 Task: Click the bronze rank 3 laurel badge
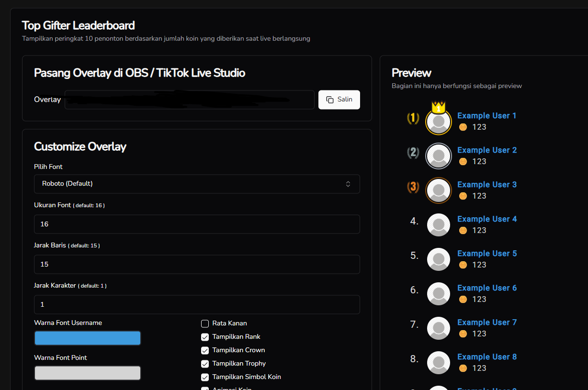(x=413, y=187)
